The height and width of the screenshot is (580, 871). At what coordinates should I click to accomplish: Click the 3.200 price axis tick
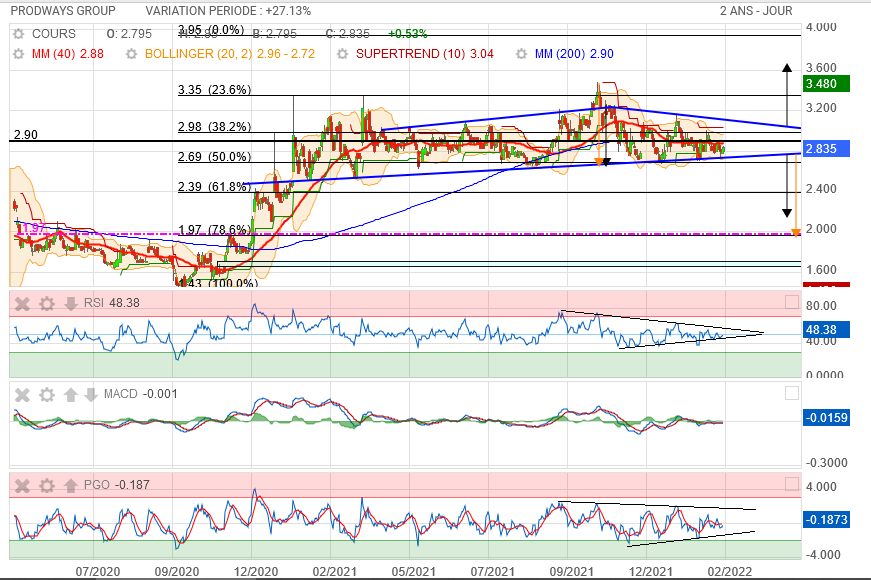click(821, 108)
